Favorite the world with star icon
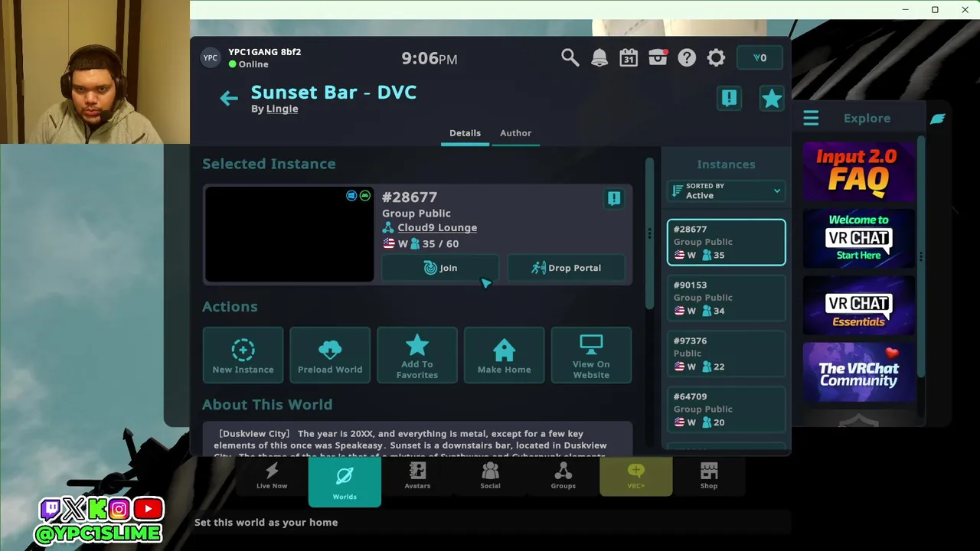 771,98
